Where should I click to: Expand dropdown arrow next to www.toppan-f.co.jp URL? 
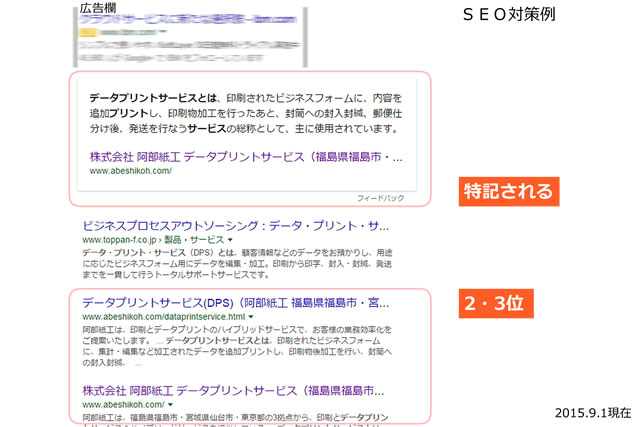(230, 240)
